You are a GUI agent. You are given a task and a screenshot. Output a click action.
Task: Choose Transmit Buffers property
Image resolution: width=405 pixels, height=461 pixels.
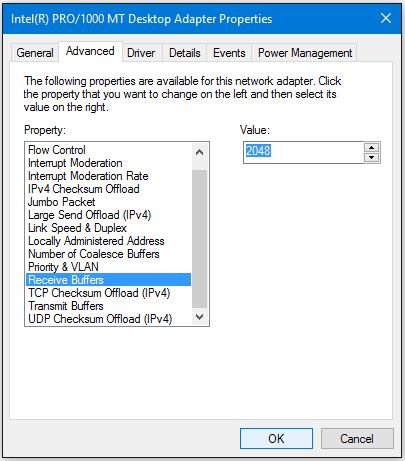tap(108, 306)
